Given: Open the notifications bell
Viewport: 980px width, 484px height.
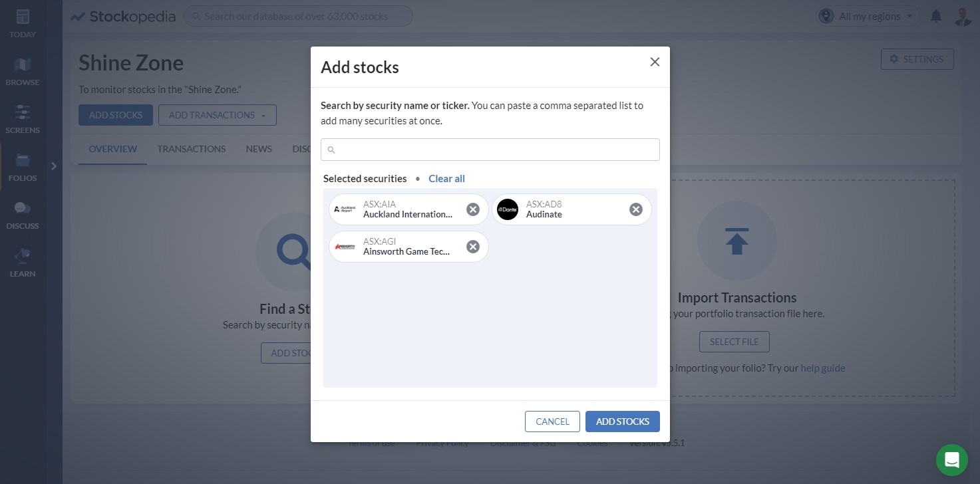Looking at the screenshot, I should 936,16.
